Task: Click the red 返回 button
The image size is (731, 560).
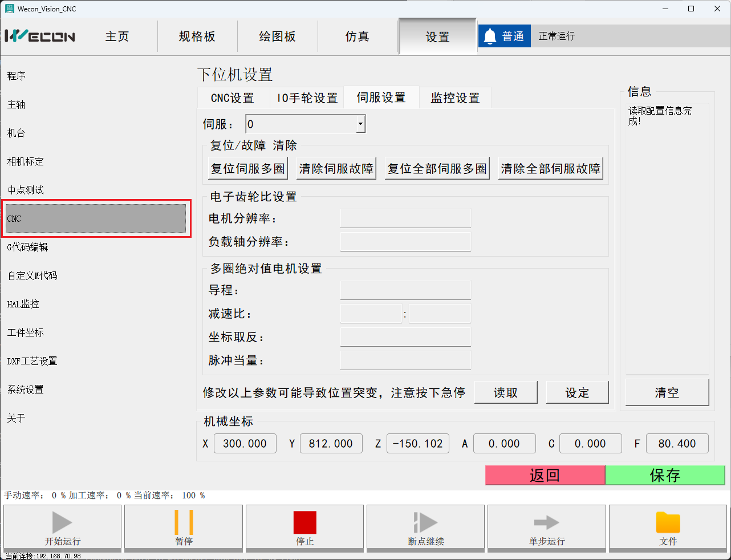Action: pyautogui.click(x=545, y=475)
